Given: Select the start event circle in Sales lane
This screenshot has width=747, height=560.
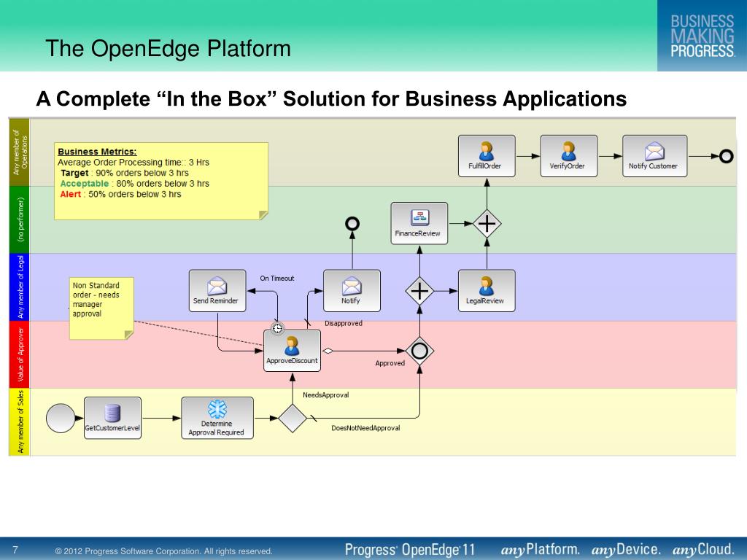Looking at the screenshot, I should click(61, 418).
